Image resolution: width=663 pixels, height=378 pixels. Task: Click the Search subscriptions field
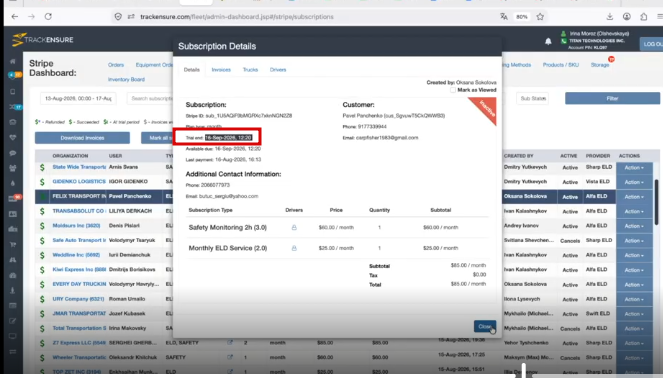point(151,99)
